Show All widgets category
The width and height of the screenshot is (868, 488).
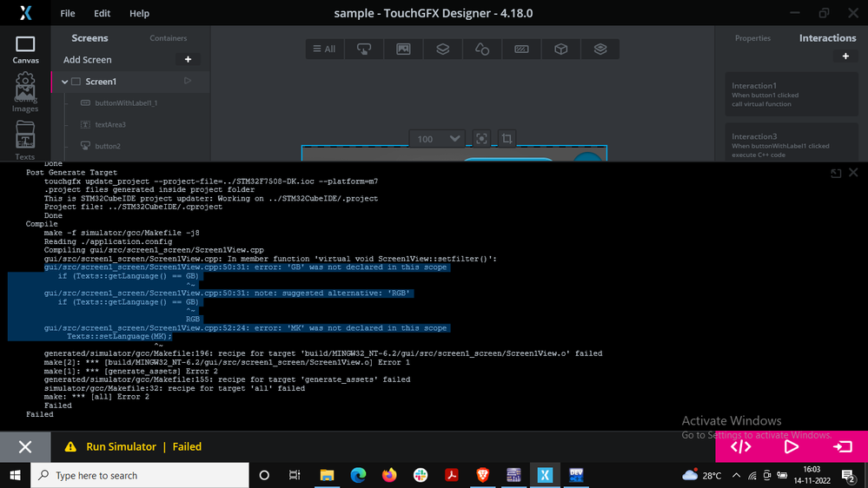pos(324,49)
